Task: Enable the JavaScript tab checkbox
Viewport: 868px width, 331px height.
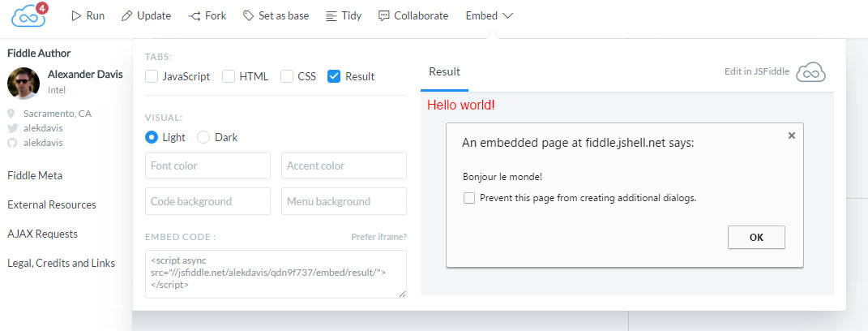Action: coord(152,76)
